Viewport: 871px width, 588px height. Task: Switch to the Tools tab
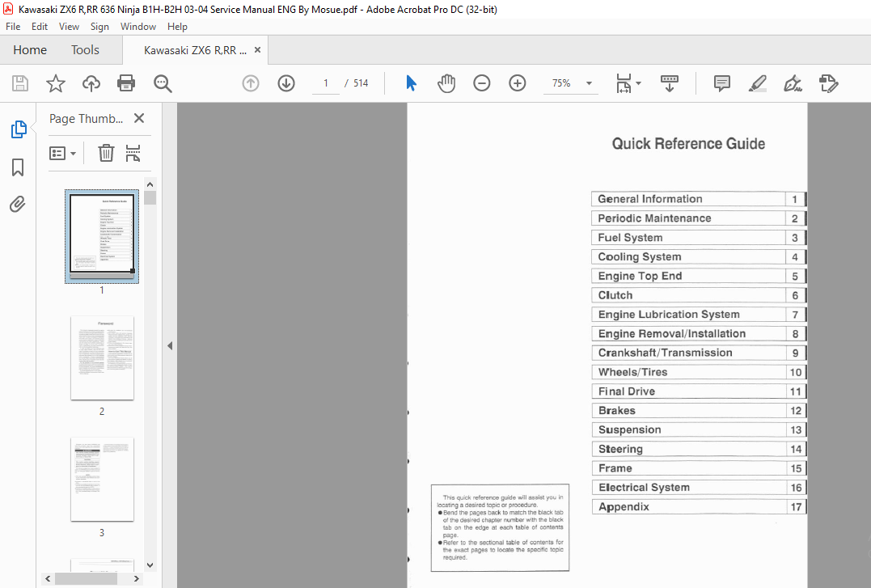point(85,50)
